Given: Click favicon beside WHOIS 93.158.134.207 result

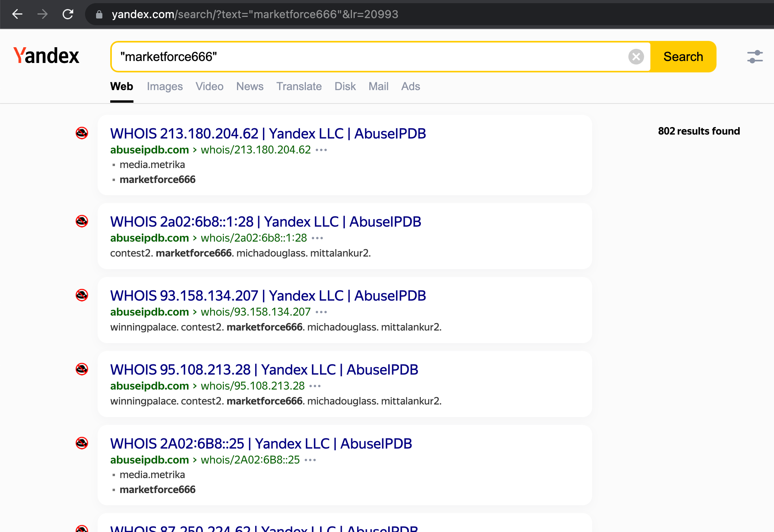Looking at the screenshot, I should pos(82,295).
